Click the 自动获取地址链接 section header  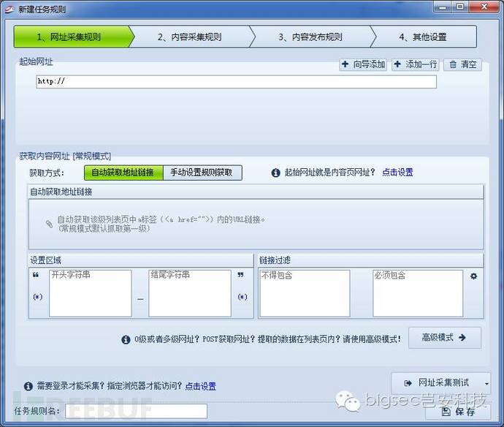tap(256, 192)
